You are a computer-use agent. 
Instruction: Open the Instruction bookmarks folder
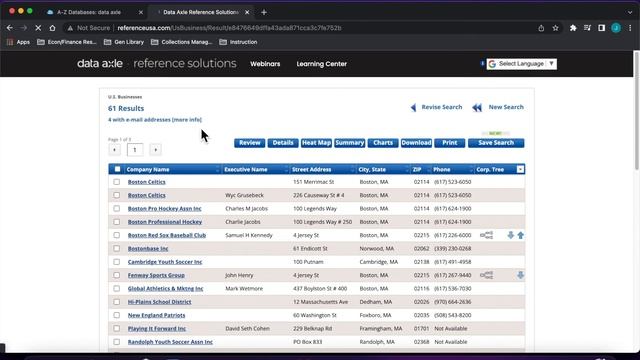238,42
